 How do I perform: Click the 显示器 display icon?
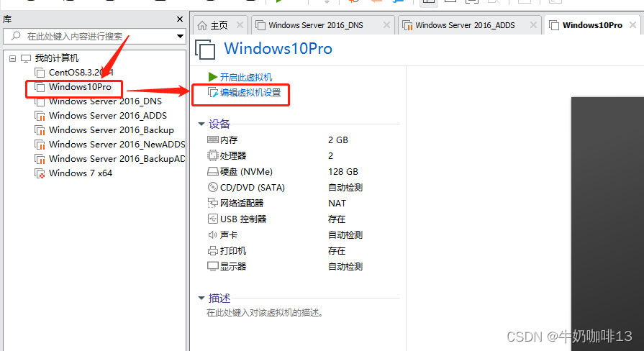213,266
